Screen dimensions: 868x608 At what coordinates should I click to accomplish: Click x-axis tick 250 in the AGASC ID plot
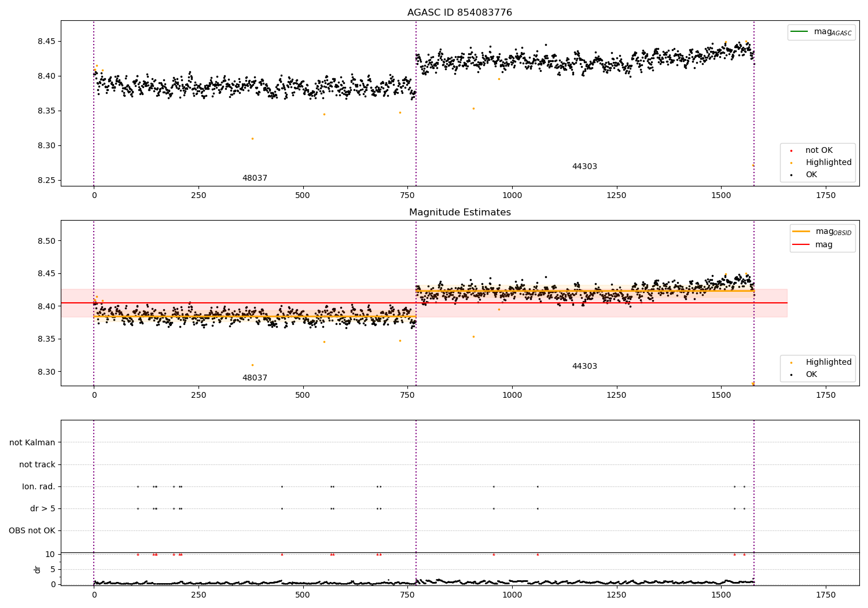198,196
